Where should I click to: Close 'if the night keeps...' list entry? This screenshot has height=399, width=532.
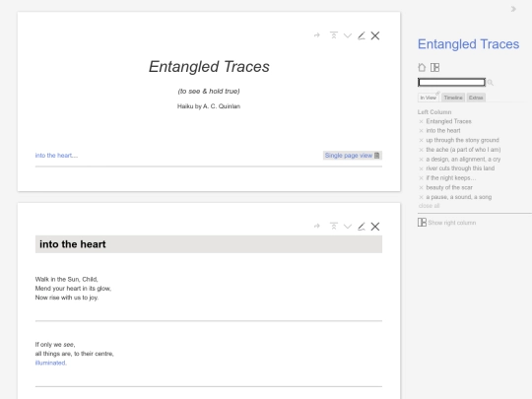421,178
